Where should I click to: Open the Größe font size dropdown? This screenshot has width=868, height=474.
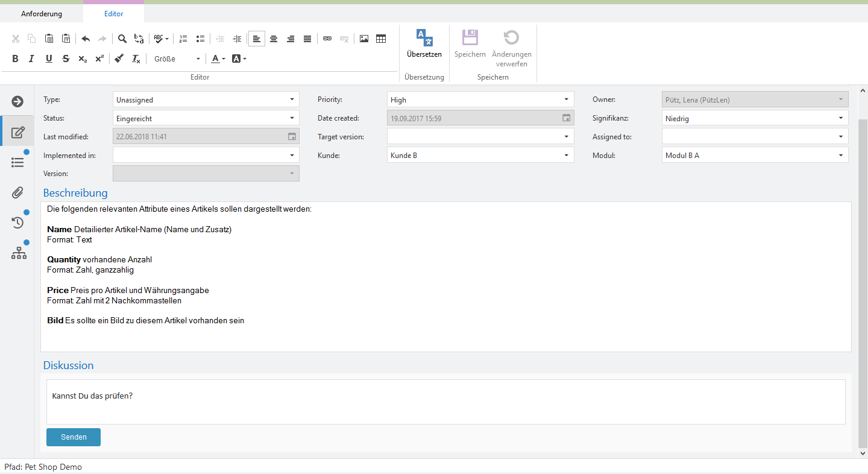(177, 58)
